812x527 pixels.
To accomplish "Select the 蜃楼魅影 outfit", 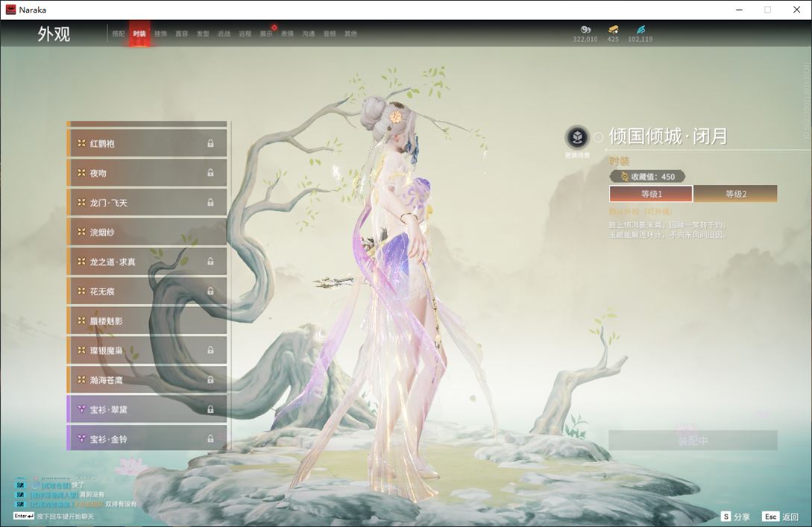I will coord(147,321).
